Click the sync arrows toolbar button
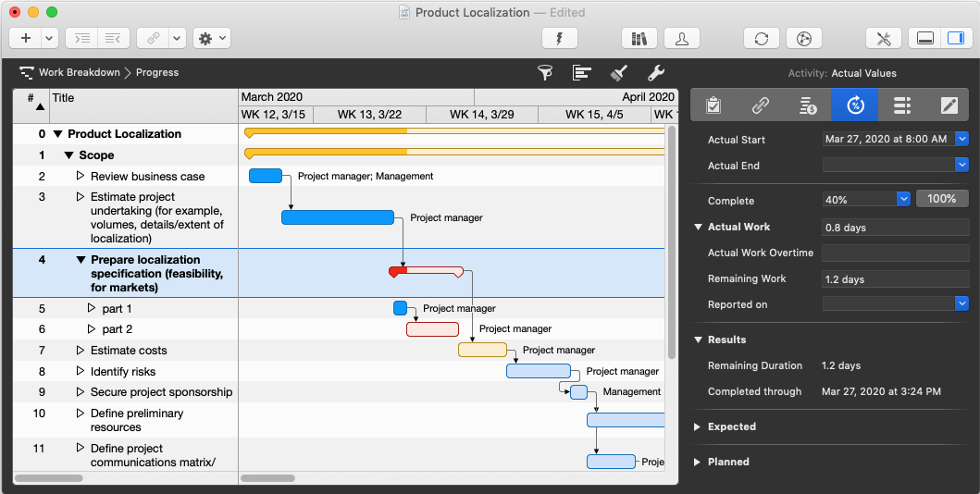Image resolution: width=980 pixels, height=494 pixels. (761, 38)
